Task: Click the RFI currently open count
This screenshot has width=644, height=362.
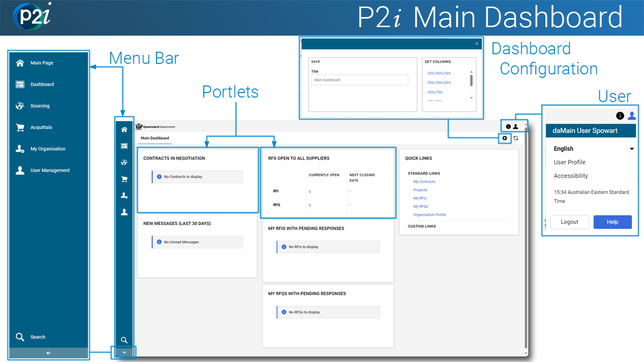Action: point(310,192)
